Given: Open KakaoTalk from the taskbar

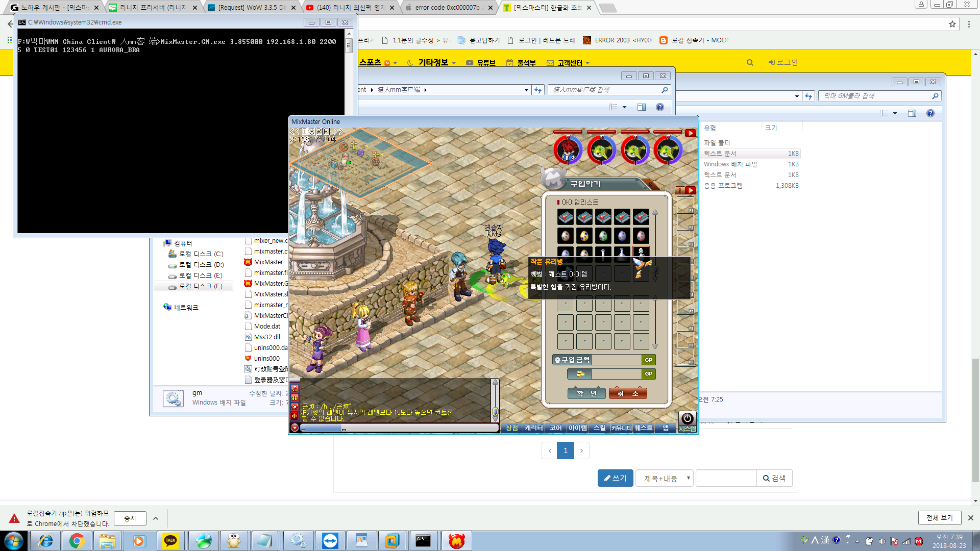Looking at the screenshot, I should click(x=170, y=540).
